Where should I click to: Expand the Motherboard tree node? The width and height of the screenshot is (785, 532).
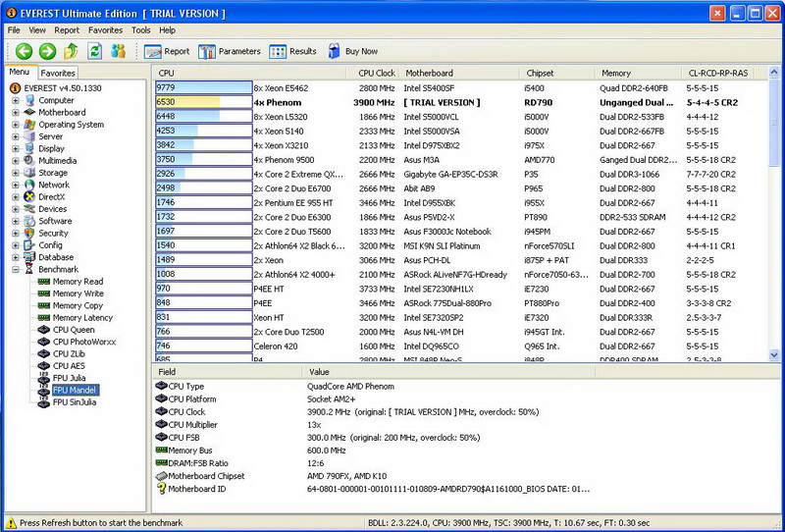pos(16,112)
